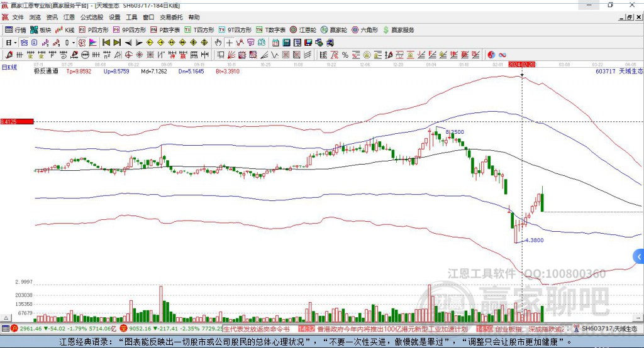644x348 pixels.
Task: Open the 板块 sector view
Action: click(41, 30)
